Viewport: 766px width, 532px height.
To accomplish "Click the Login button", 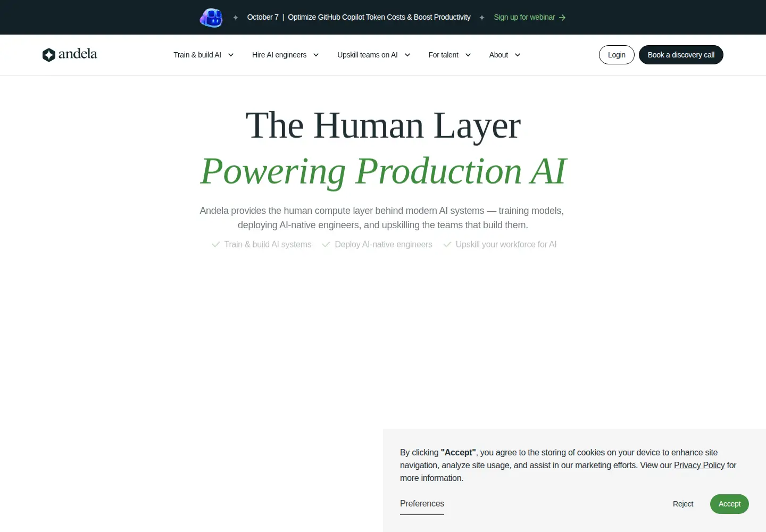I will (x=617, y=55).
